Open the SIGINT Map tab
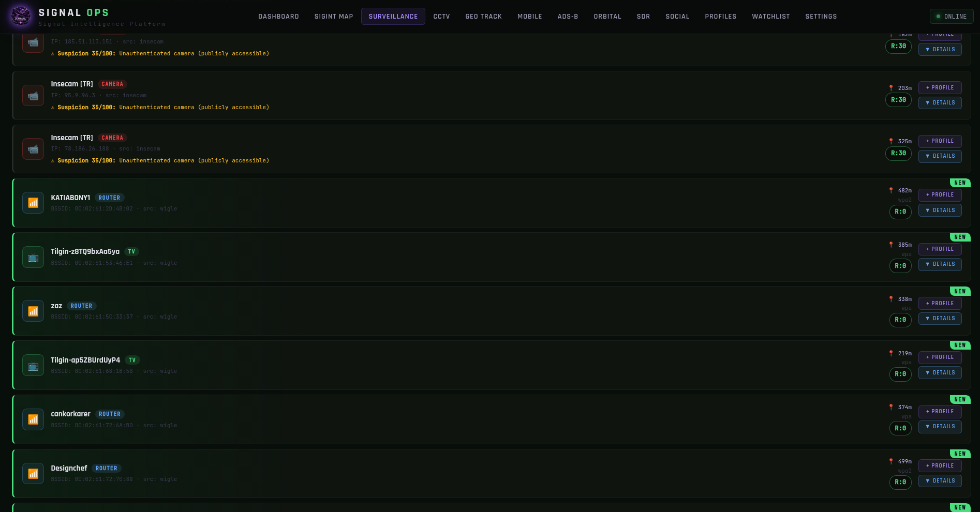The width and height of the screenshot is (980, 512). tap(334, 17)
